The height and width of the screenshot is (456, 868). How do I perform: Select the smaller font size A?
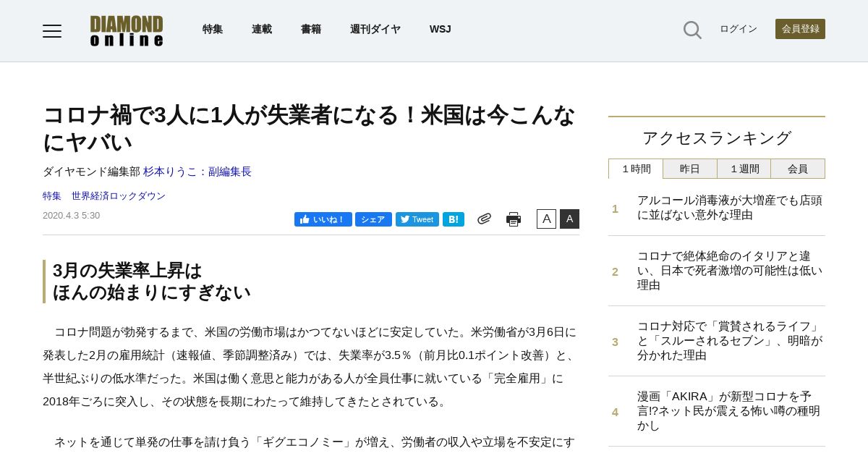pyautogui.click(x=546, y=219)
